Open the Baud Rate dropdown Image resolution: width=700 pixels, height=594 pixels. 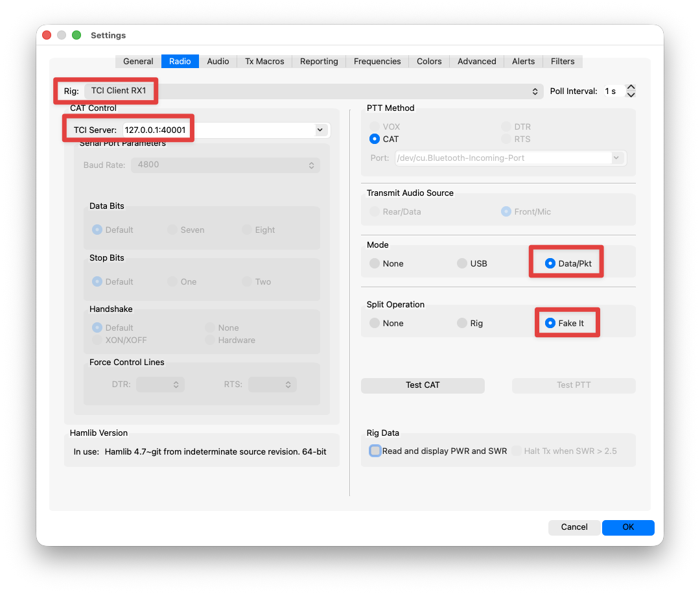click(x=226, y=165)
